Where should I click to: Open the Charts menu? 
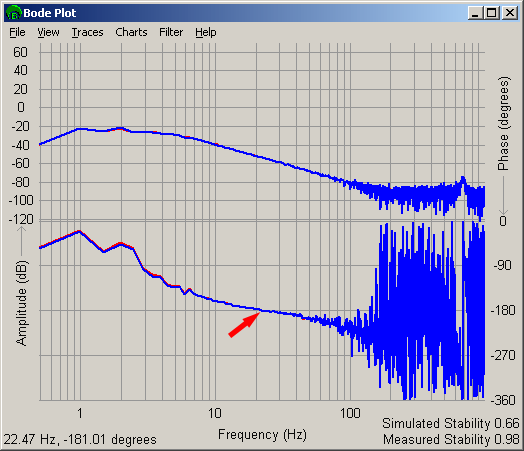tap(131, 32)
